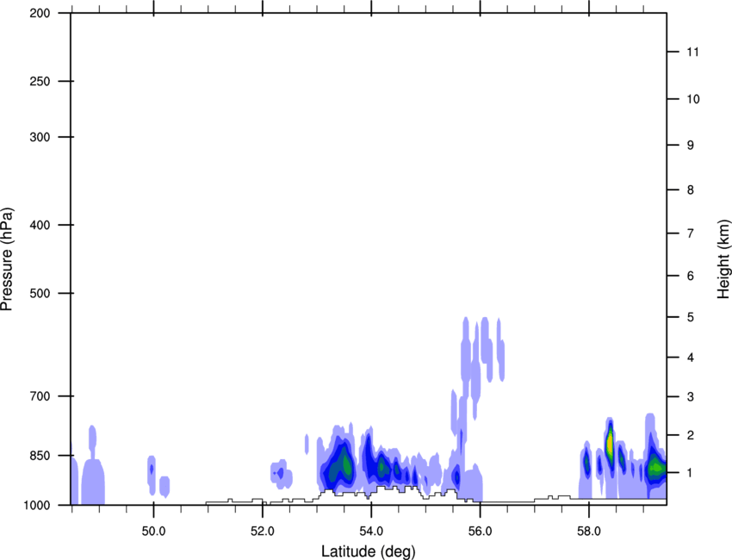Click the 8 km height label
Screen dimensions: 732x560
click(691, 190)
